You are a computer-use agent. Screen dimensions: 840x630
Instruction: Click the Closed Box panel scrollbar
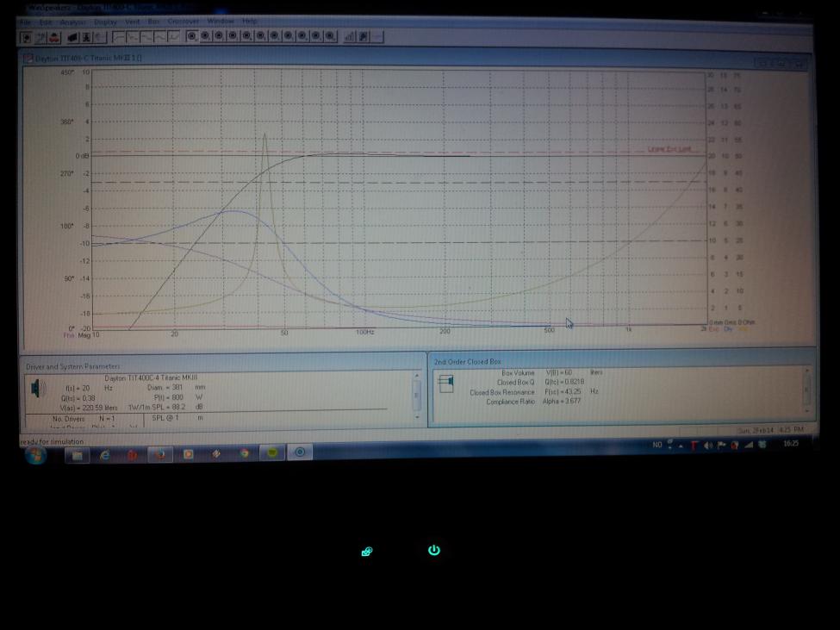point(807,390)
